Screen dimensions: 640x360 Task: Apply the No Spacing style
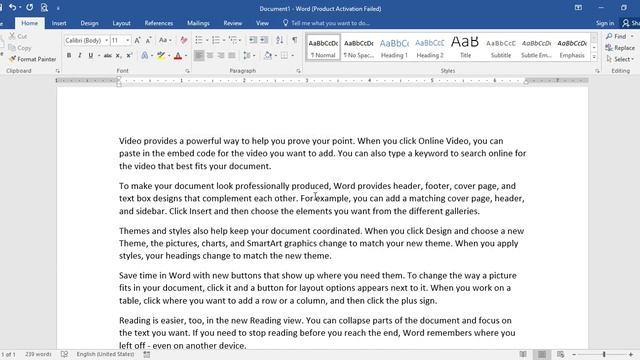(x=358, y=47)
